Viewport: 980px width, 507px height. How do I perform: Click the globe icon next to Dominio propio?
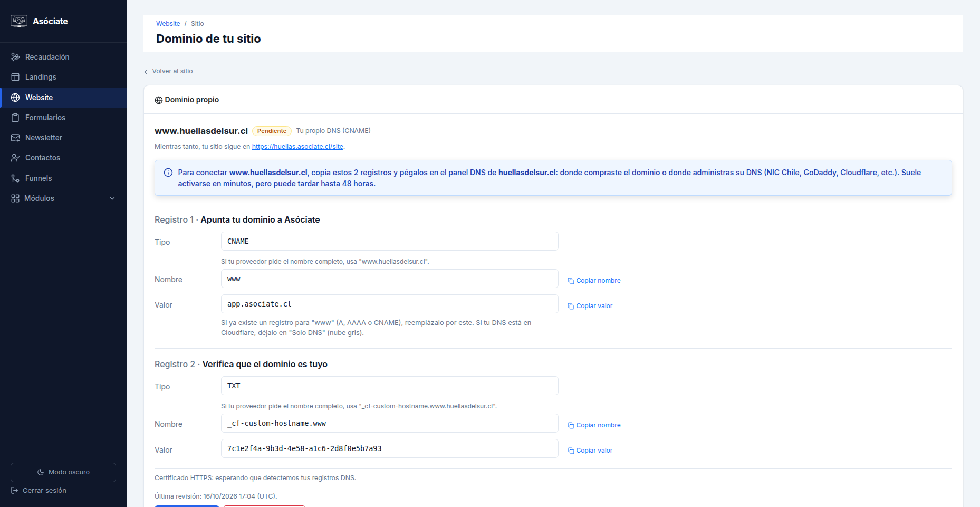pyautogui.click(x=158, y=100)
